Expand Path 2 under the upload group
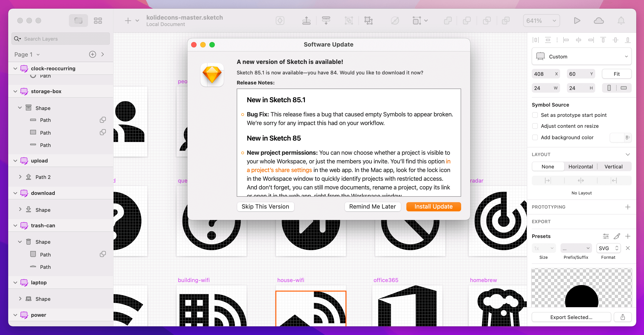The height and width of the screenshot is (335, 644). [21, 177]
